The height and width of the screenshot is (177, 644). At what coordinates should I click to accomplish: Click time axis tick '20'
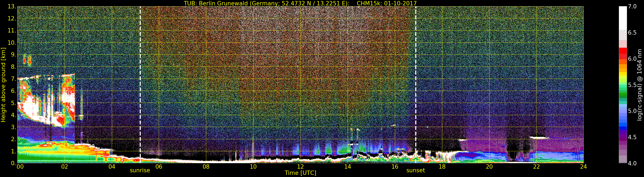489,167
